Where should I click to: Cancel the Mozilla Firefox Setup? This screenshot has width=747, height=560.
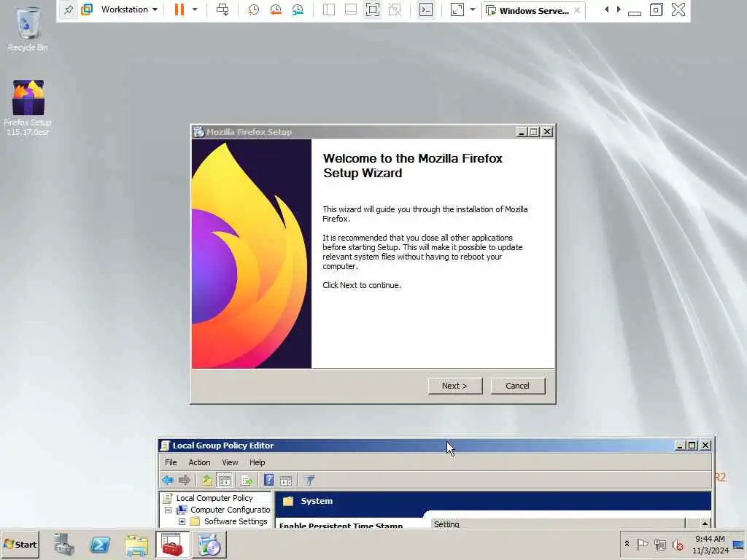(517, 386)
